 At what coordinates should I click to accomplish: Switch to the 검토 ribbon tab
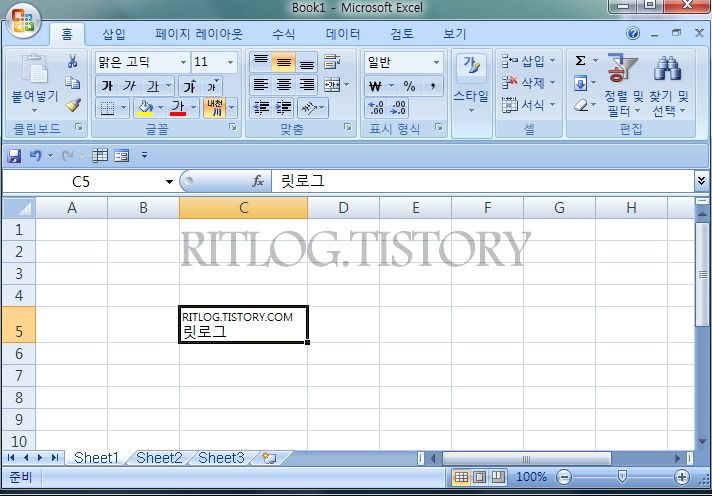402,34
